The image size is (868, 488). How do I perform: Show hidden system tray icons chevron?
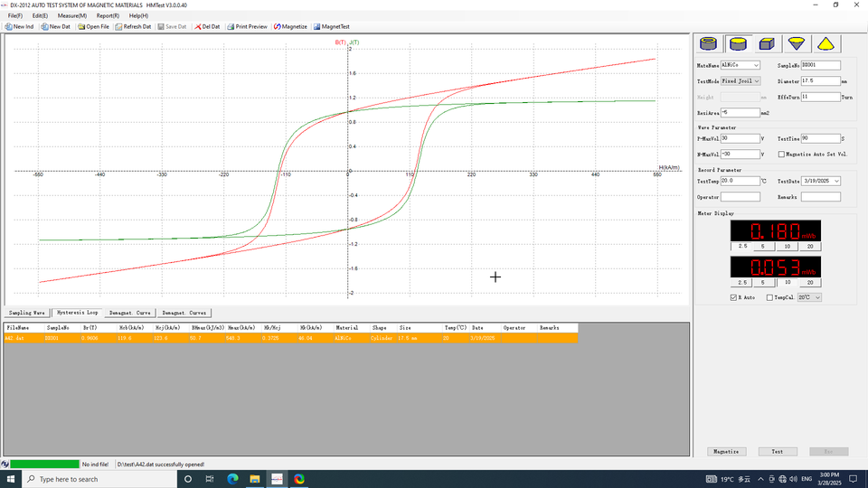tap(760, 479)
